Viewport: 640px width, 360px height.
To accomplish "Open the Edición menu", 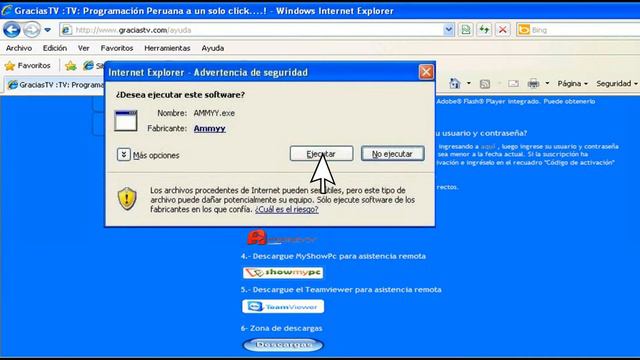I will 55,48.
